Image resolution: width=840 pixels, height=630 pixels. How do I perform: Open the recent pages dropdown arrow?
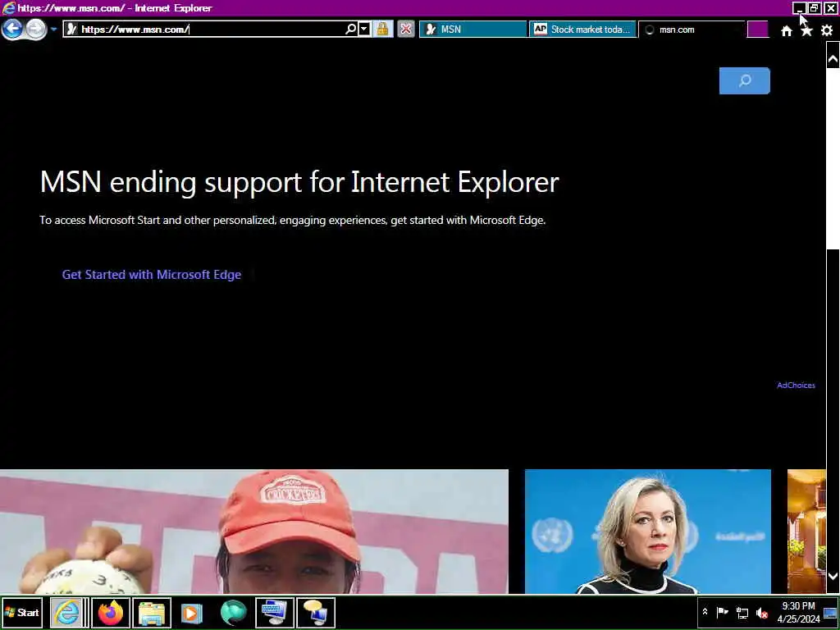coord(53,30)
